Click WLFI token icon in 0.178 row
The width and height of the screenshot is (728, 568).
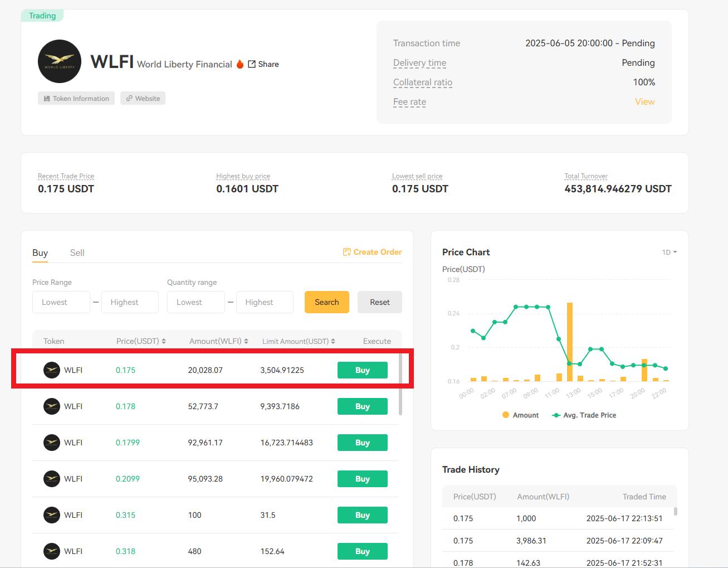tap(52, 406)
